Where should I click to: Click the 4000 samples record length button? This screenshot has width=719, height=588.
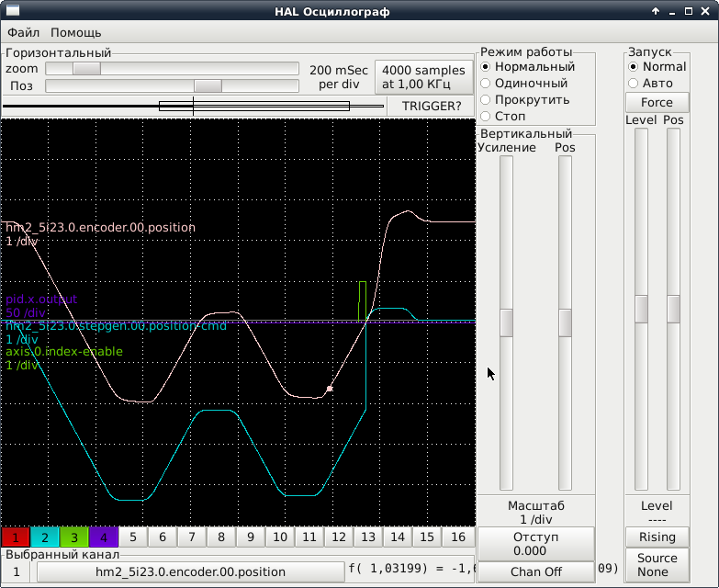(423, 77)
